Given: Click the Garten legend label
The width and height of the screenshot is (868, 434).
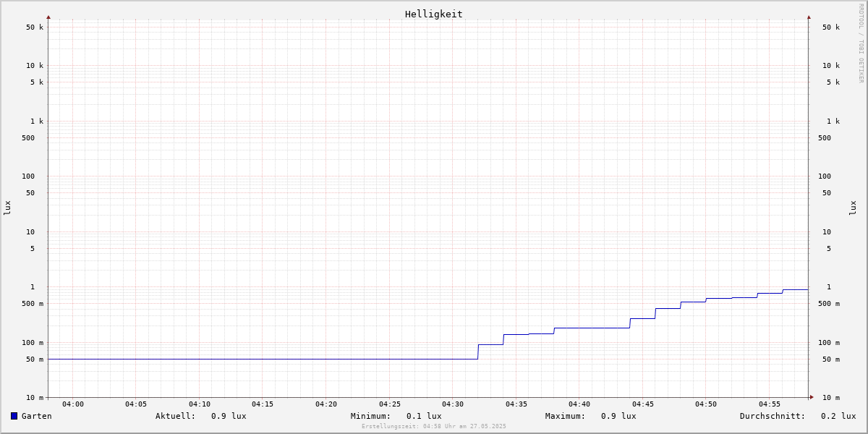Looking at the screenshot, I should [x=36, y=416].
